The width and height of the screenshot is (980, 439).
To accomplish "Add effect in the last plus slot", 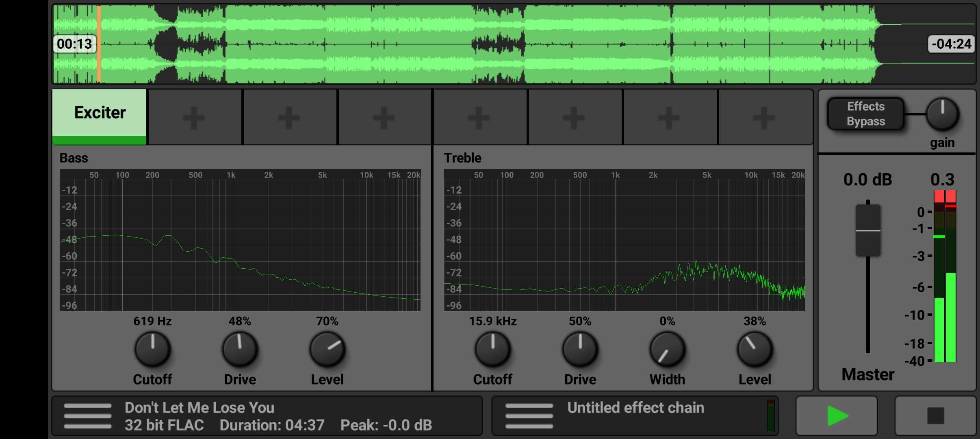I will coord(764,117).
